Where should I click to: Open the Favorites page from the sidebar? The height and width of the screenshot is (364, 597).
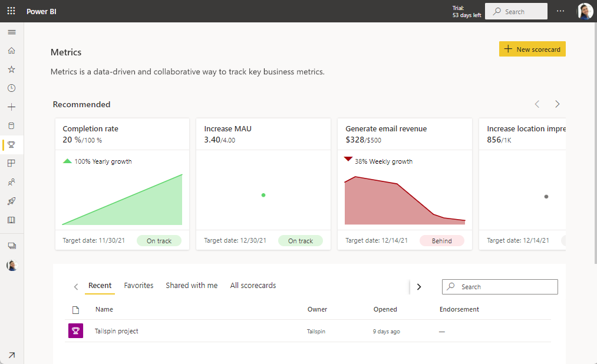click(11, 69)
